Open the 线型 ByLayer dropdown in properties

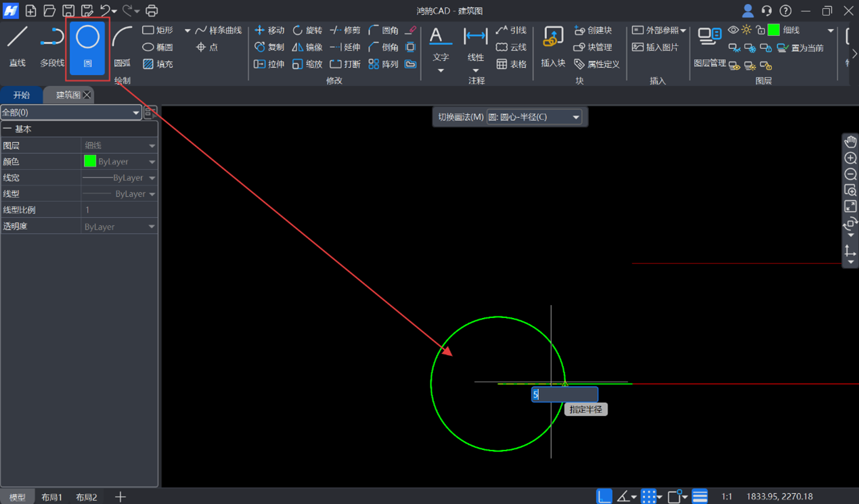tap(119, 194)
